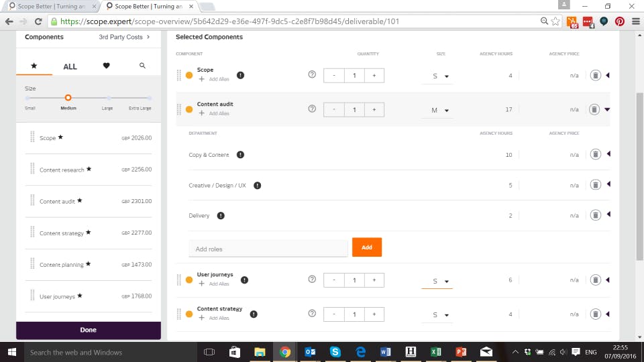
Task: Open Chrome menu hamburger icon
Action: [x=635, y=21]
